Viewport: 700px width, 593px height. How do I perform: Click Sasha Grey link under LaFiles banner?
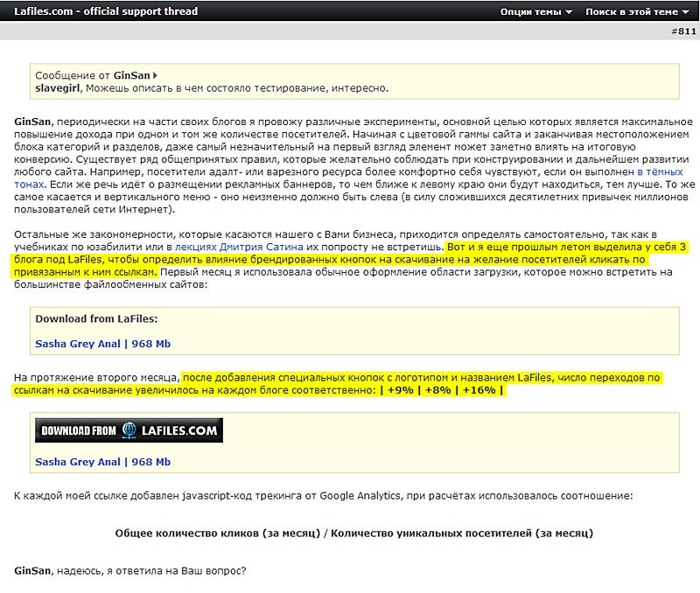tap(102, 462)
